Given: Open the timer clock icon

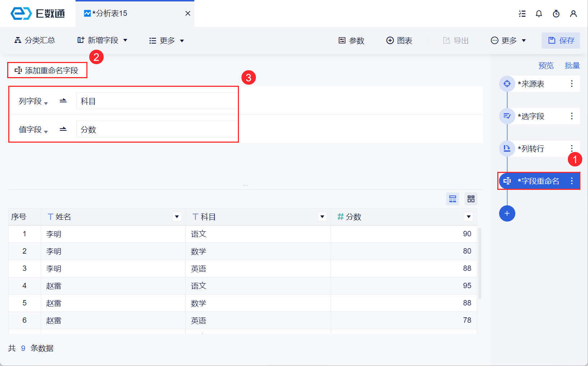Looking at the screenshot, I should pos(556,14).
